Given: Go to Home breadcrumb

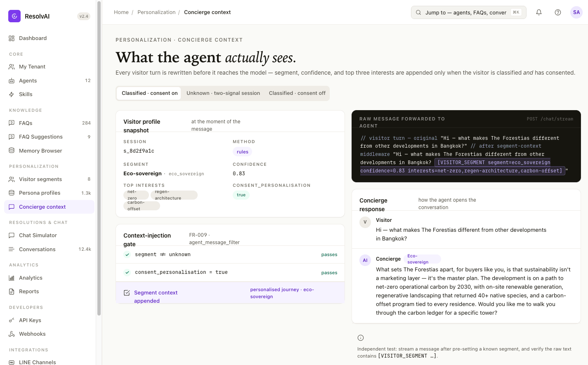Looking at the screenshot, I should 121,12.
